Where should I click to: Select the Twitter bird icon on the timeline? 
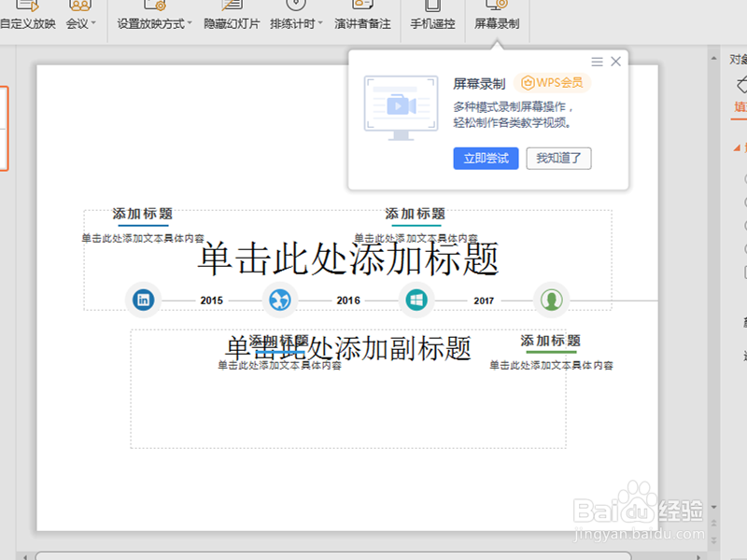[279, 300]
